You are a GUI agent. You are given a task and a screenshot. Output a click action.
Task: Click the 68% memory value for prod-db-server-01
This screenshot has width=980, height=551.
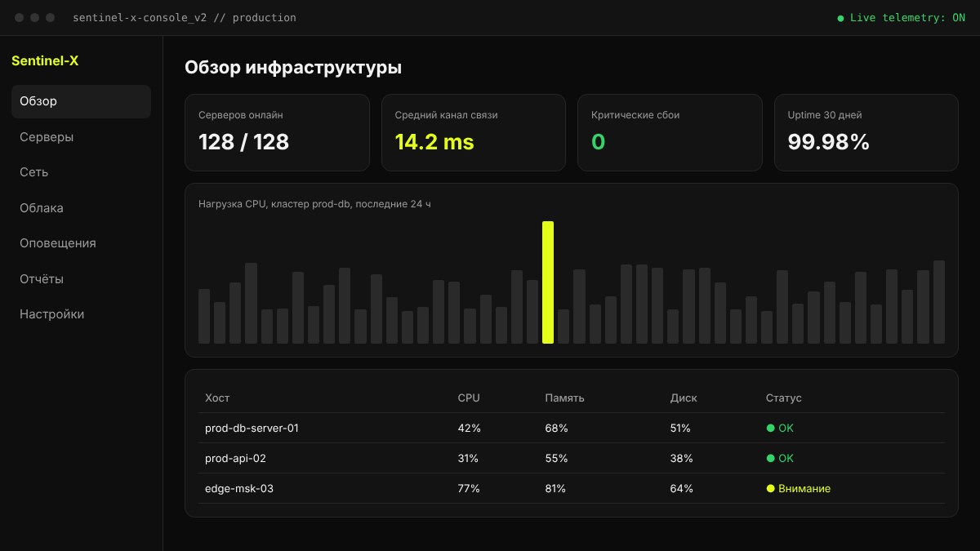[x=556, y=428]
